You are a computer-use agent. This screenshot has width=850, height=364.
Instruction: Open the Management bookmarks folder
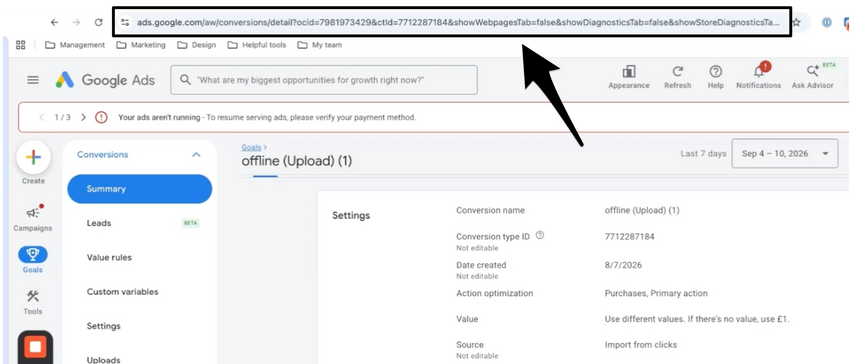(x=75, y=45)
